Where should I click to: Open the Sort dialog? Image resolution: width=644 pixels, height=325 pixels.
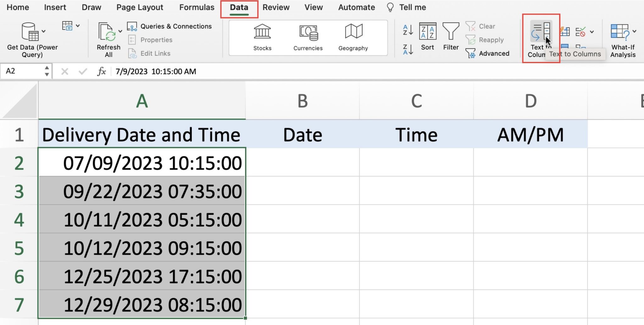428,36
